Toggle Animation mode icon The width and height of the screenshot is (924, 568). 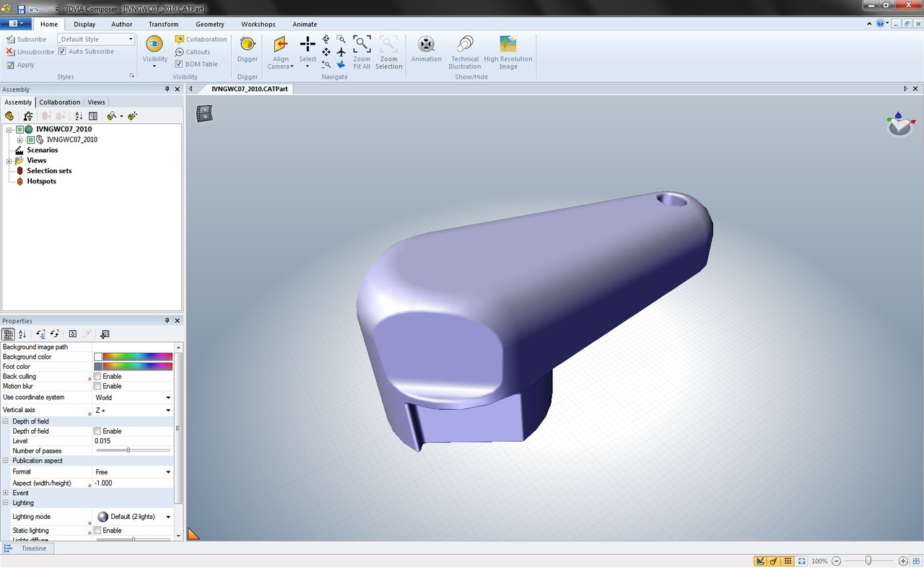point(427,44)
